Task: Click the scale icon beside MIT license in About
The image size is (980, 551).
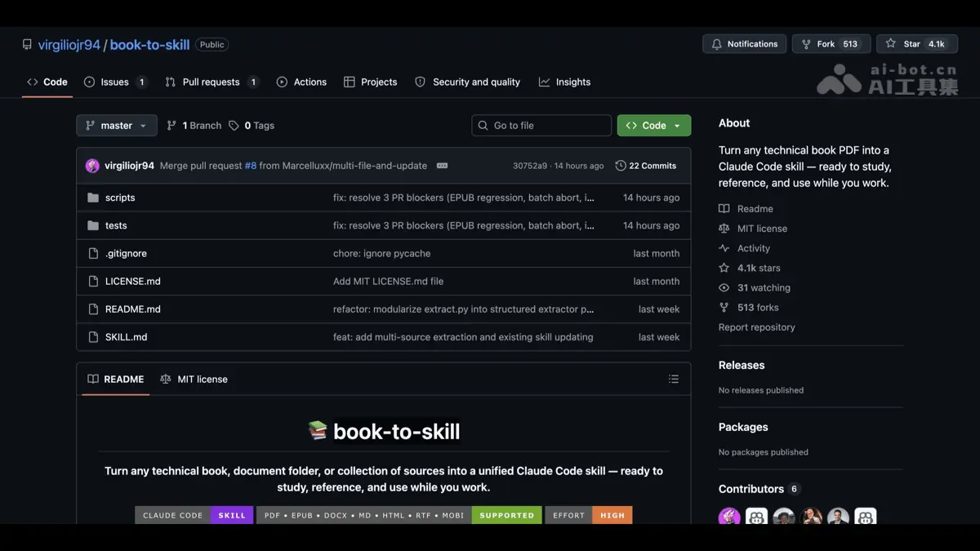Action: (x=724, y=229)
